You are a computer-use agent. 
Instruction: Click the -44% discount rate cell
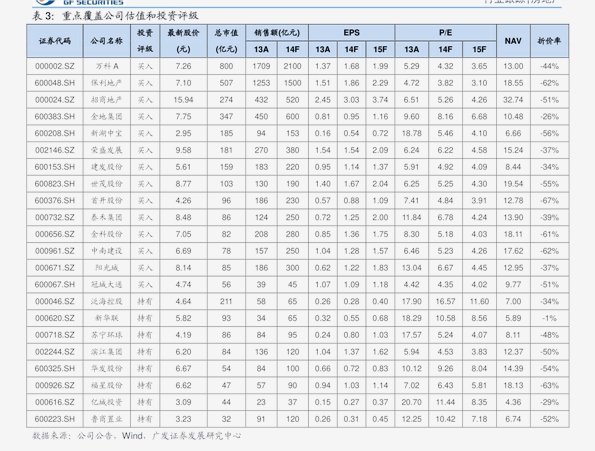(549, 66)
